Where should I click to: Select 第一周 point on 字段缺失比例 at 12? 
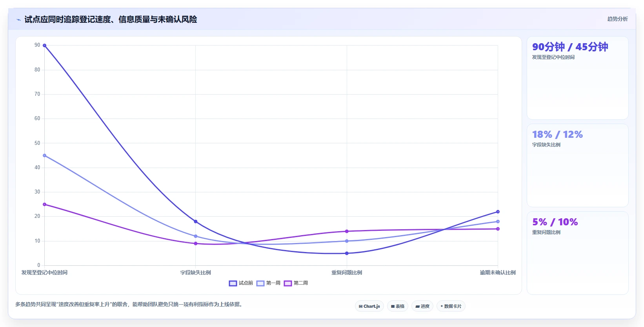coord(196,236)
